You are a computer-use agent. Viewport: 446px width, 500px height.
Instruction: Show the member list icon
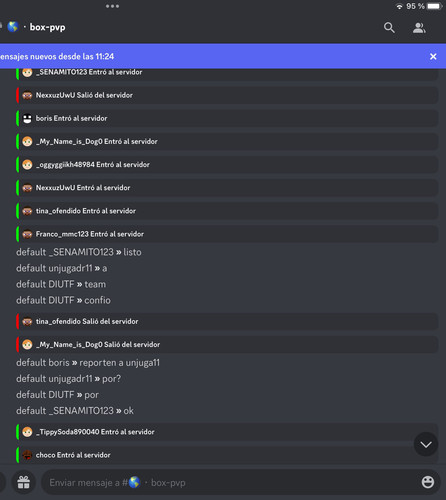[x=419, y=28]
